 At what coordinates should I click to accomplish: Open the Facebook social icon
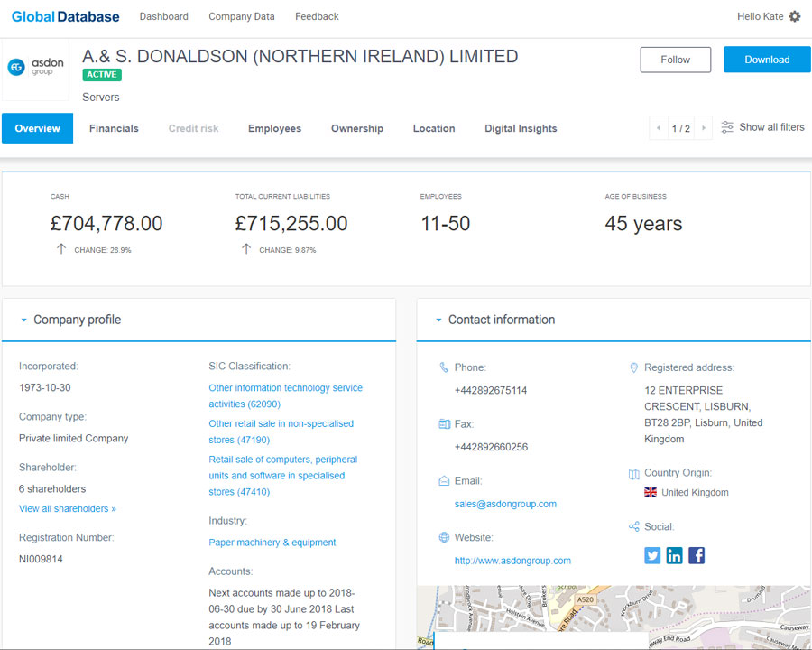pyautogui.click(x=697, y=555)
